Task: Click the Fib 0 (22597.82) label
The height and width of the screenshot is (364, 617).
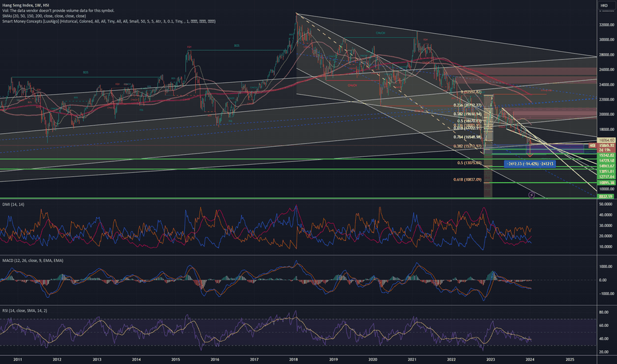Action: (x=471, y=92)
